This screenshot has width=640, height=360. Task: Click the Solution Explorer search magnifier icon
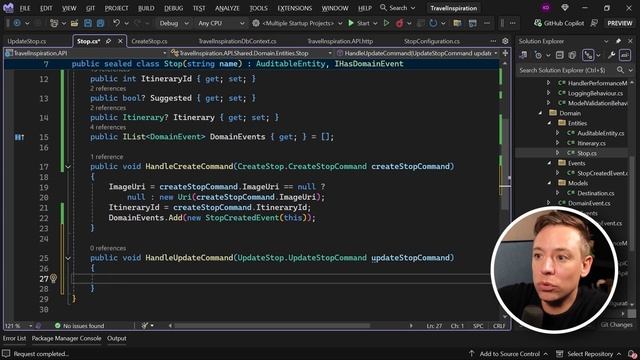coord(620,70)
